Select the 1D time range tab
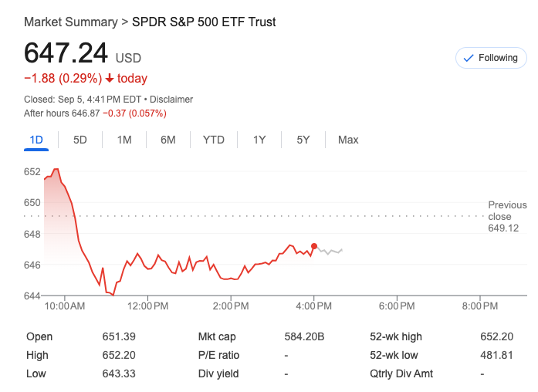Viewport: 538px width, 392px height. 36,140
